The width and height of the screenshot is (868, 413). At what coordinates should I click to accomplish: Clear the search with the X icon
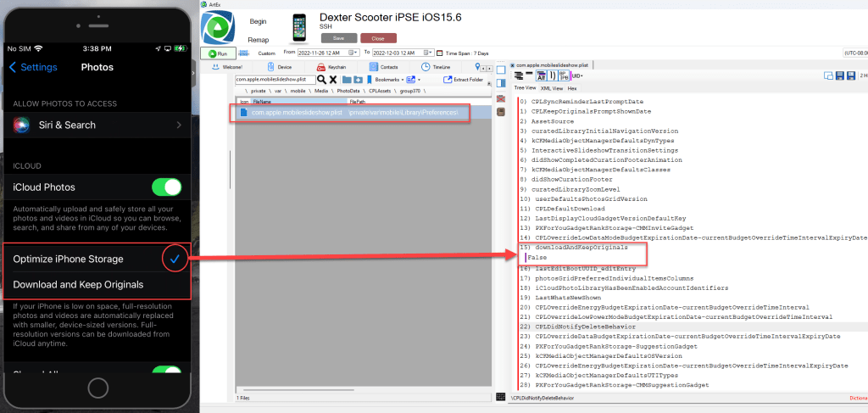click(x=333, y=79)
